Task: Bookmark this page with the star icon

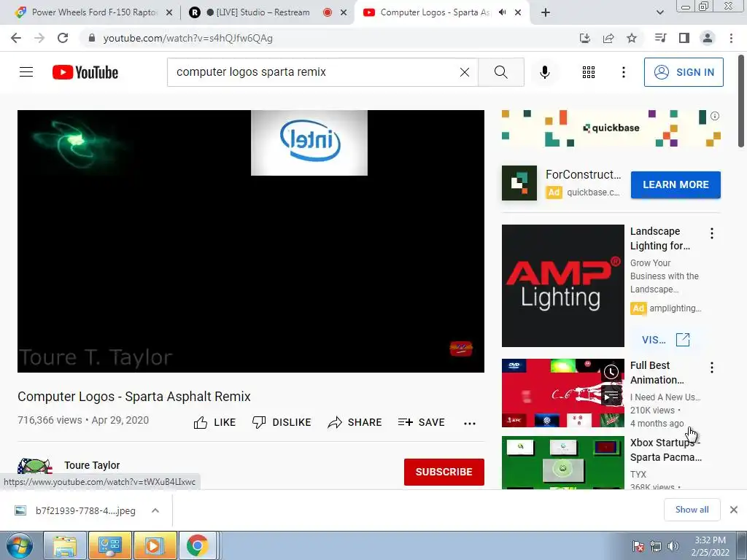Action: pyautogui.click(x=632, y=38)
